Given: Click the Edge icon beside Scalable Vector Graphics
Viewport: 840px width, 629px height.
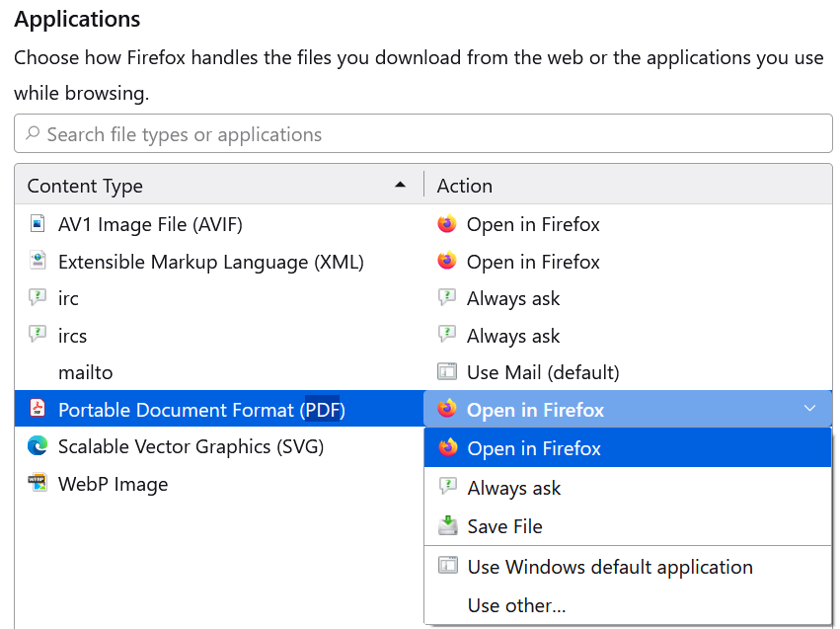Looking at the screenshot, I should click(x=38, y=446).
